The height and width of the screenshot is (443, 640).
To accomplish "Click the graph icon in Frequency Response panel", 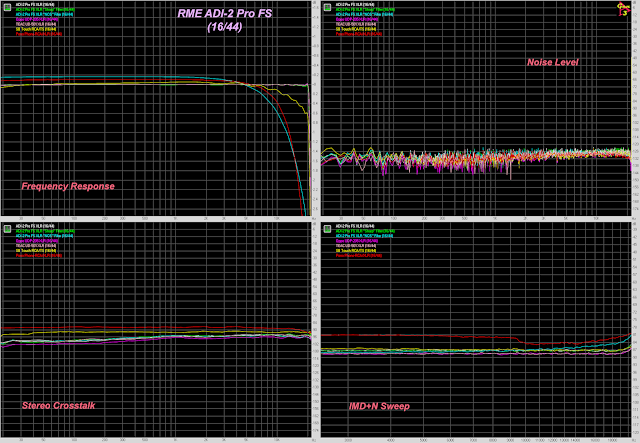I will 7,7.
